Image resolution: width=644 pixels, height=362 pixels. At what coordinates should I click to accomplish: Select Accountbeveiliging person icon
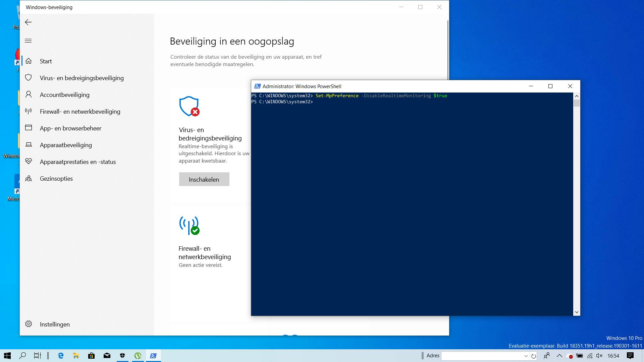[x=29, y=95]
